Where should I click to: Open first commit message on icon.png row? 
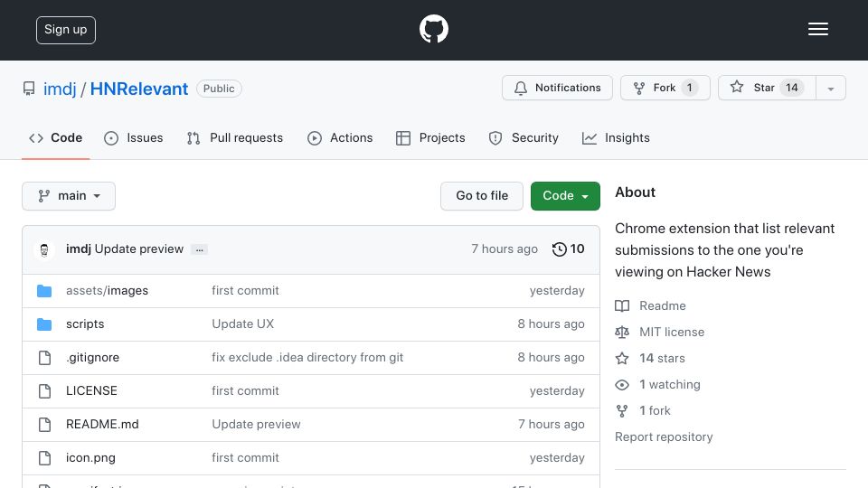[x=245, y=458]
